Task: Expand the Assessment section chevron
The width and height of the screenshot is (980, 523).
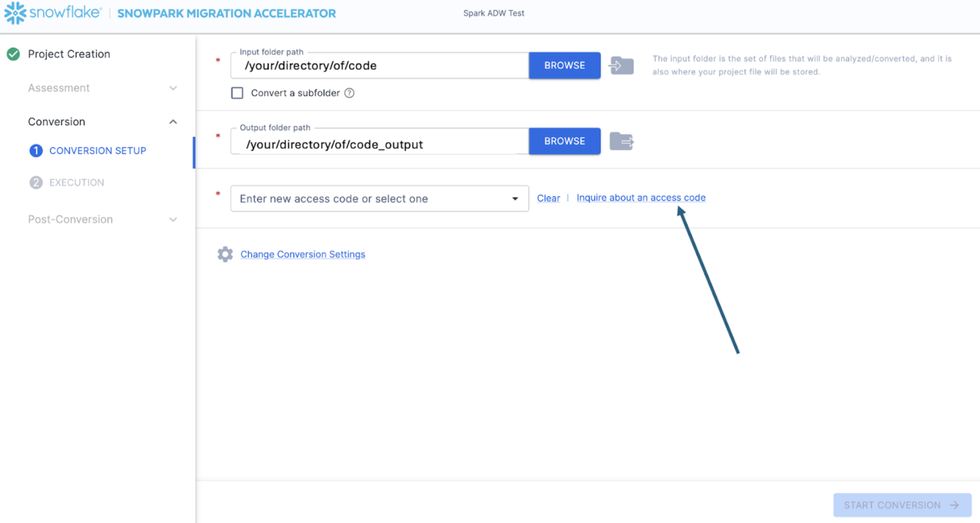Action: pos(173,88)
